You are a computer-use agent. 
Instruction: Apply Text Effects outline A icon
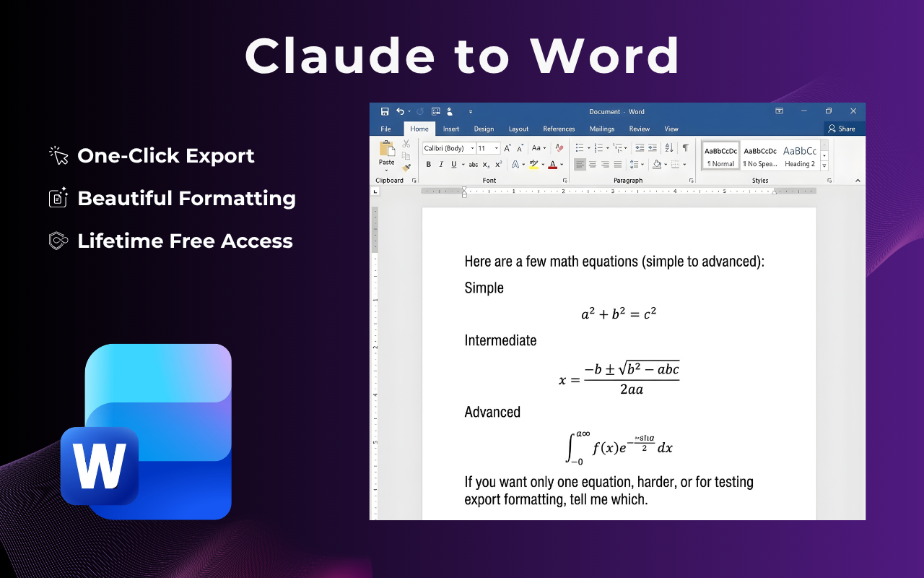515,165
